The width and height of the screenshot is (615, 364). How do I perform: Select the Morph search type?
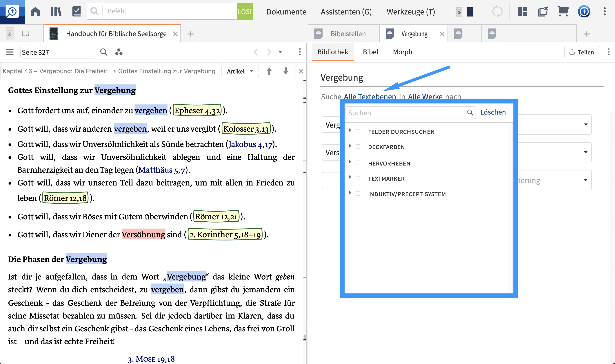[402, 52]
